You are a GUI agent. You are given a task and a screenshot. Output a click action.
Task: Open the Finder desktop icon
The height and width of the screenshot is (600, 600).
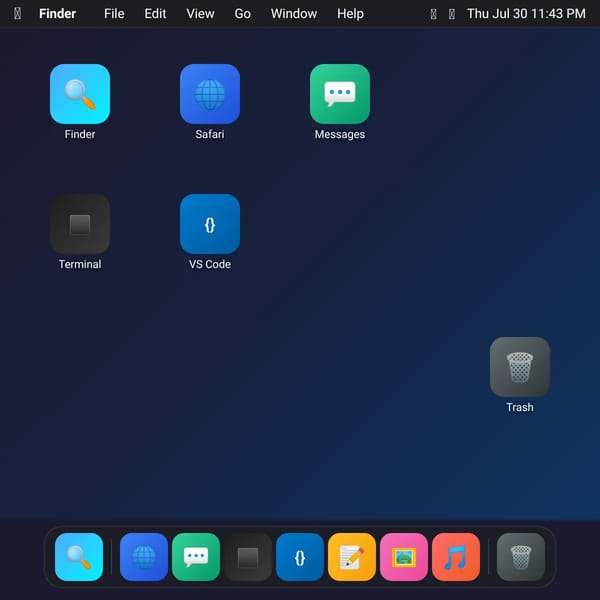click(x=80, y=94)
